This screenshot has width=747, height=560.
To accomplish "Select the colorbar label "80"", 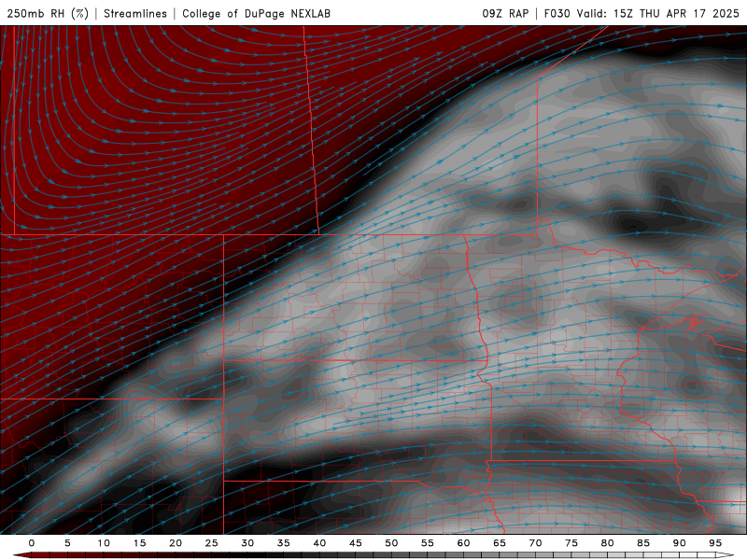I will (607, 543).
